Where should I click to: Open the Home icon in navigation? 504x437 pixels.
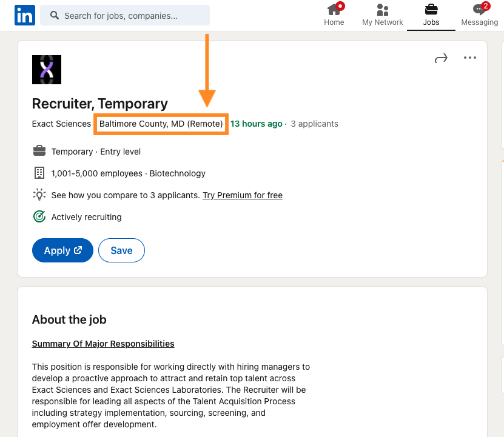(334, 10)
